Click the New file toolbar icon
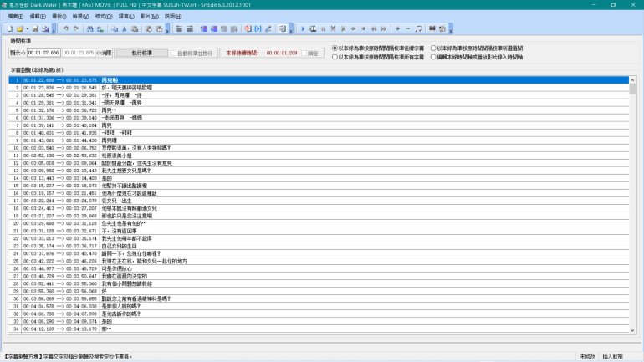Screen dimensions: 644x362 [x=10, y=28]
